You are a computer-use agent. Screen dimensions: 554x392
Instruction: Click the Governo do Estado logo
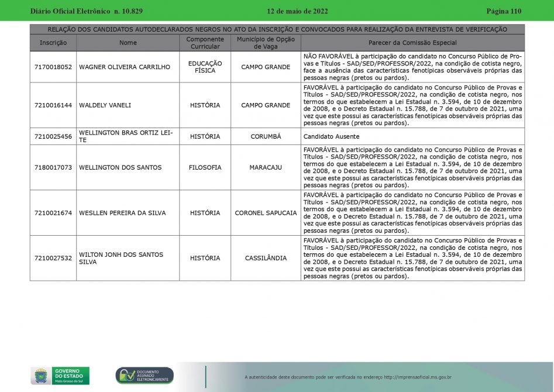tap(60, 376)
